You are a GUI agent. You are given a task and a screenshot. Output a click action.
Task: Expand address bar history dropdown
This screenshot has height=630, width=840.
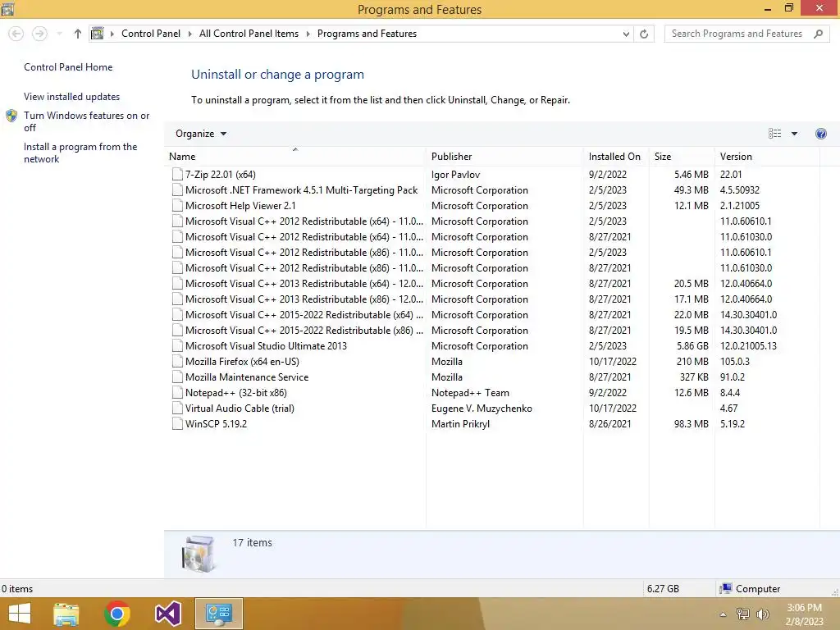coord(626,34)
